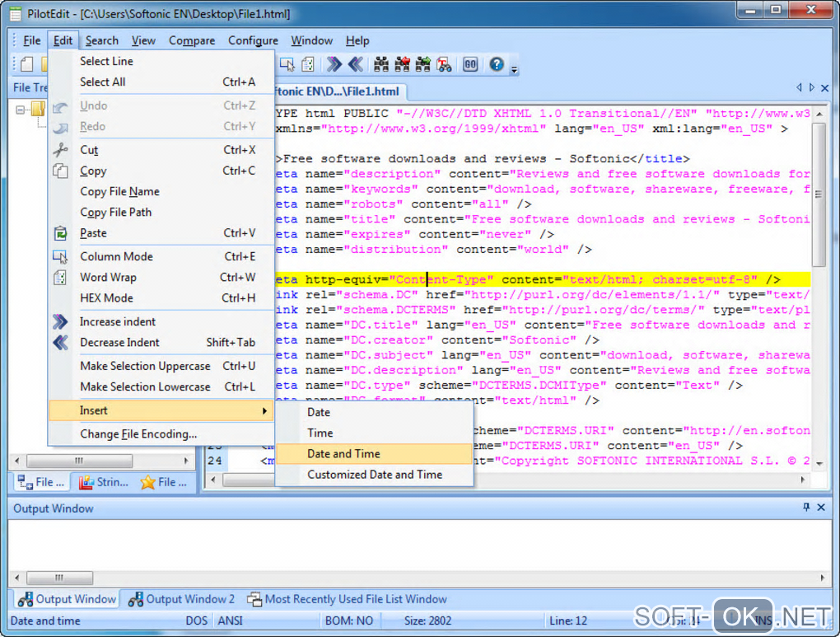Click Customized Date and Time option

click(375, 474)
